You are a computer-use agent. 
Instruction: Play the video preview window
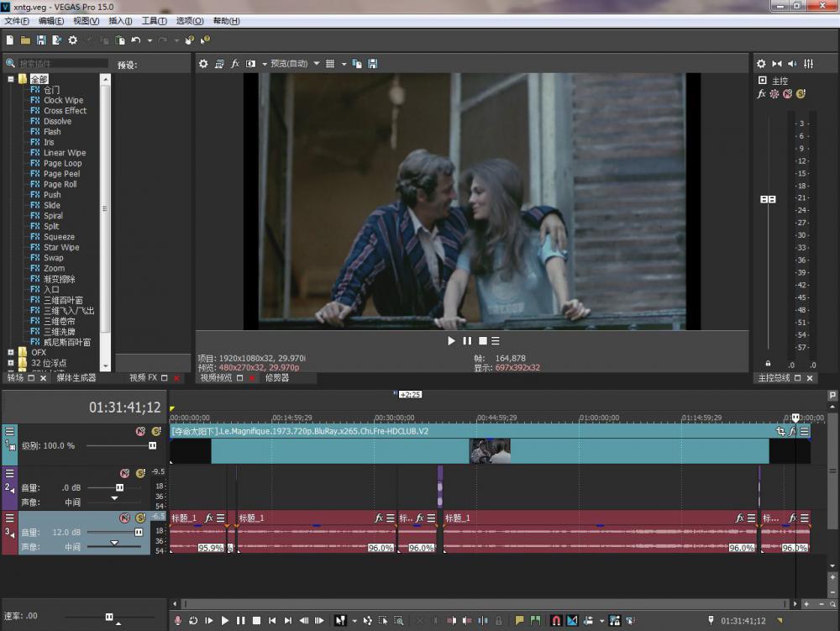(451, 340)
